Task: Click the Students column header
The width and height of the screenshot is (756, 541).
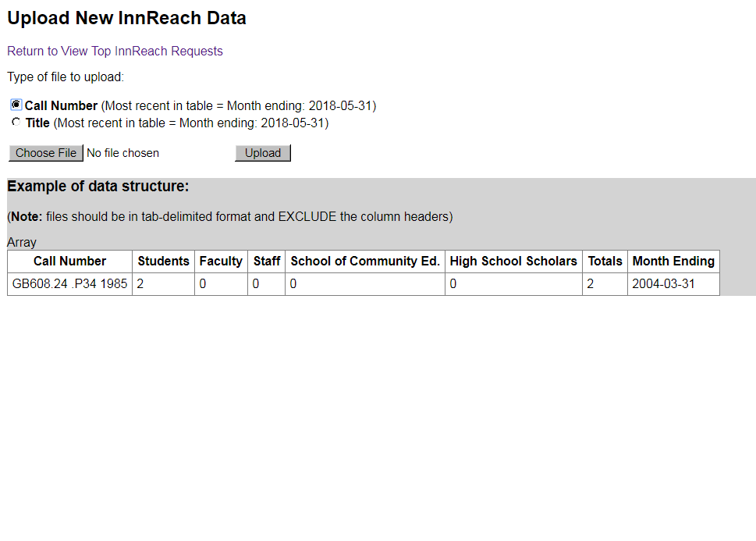Action: point(163,262)
